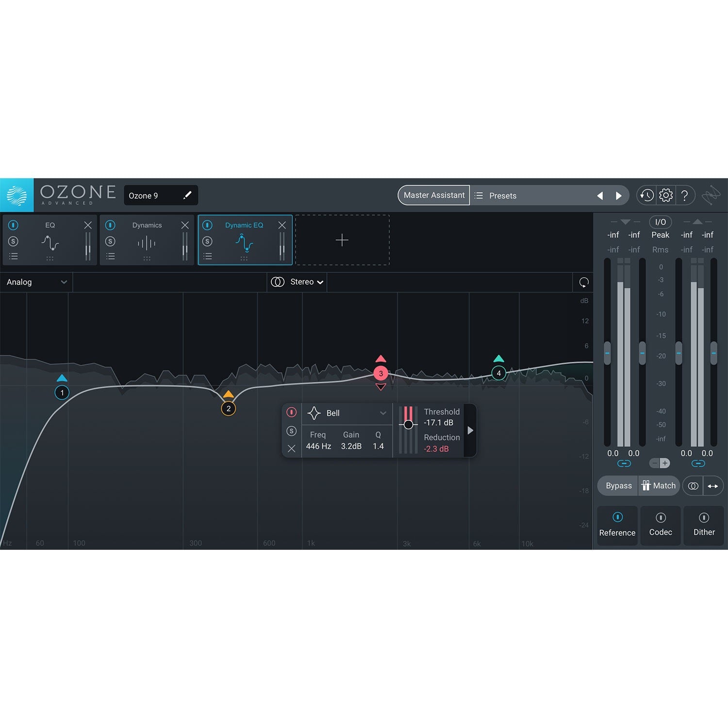Click the gain Match button
Image resolution: width=728 pixels, height=728 pixels.
659,486
